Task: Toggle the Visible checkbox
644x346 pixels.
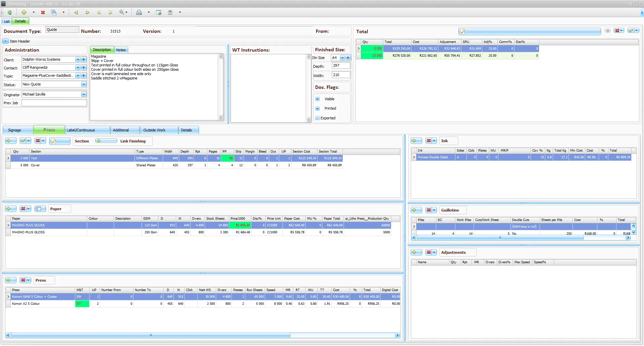Action: 317,99
